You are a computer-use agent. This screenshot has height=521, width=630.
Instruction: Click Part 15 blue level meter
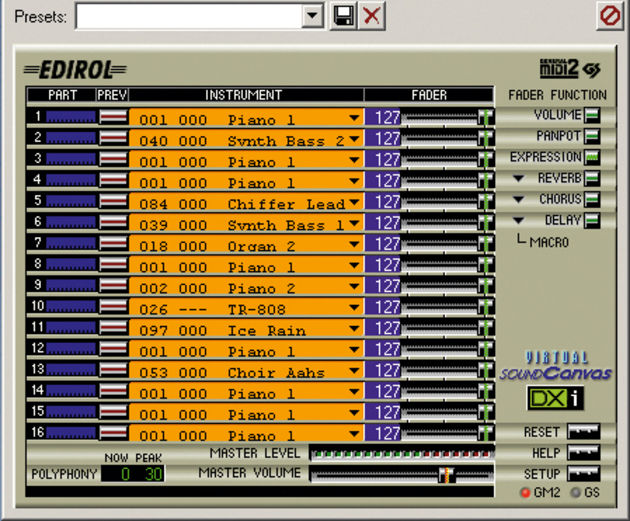[x=71, y=412]
